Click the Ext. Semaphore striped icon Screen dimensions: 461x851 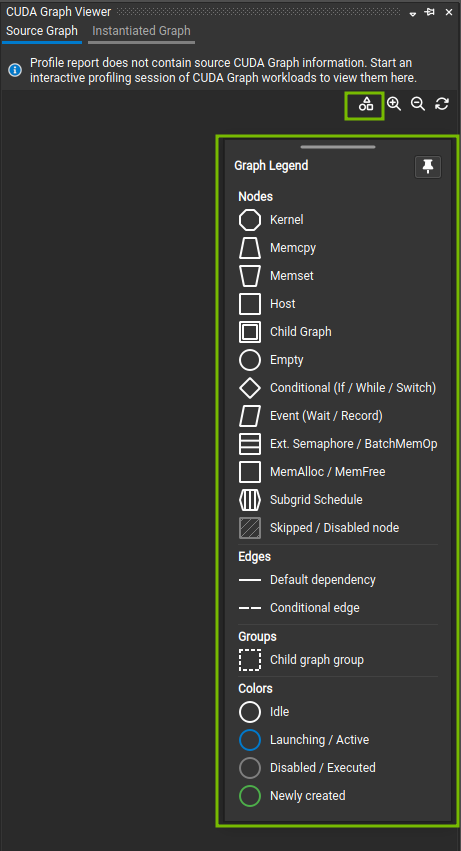250,444
